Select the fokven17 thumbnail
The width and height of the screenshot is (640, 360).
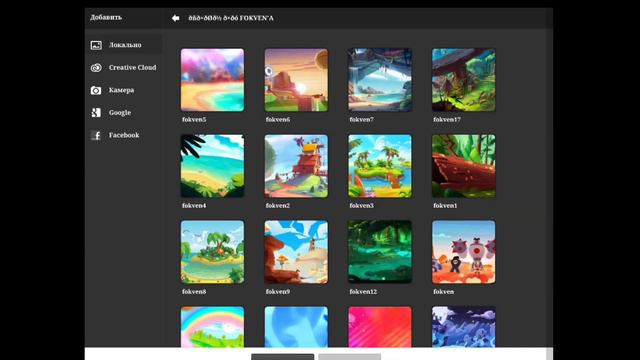point(464,80)
